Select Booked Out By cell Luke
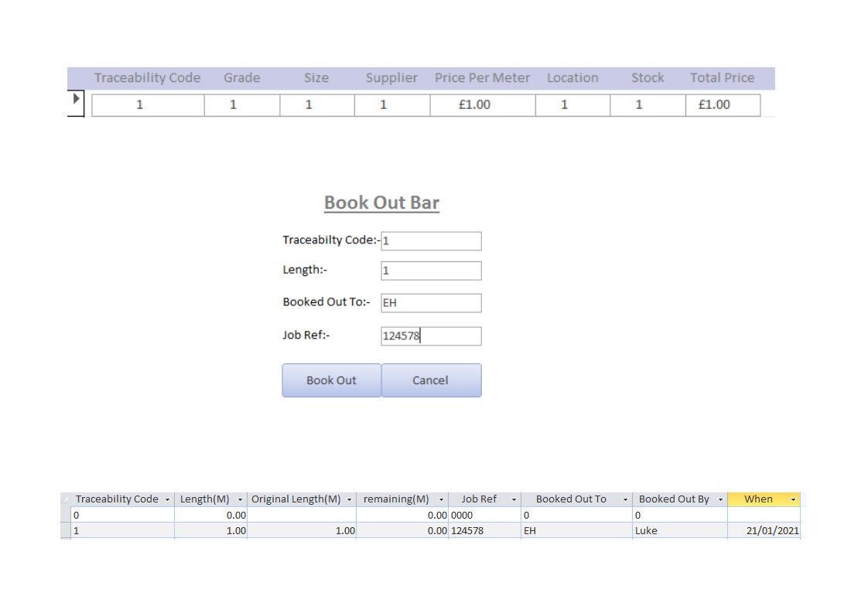Viewport: 868px width, 613px height. 680,530
